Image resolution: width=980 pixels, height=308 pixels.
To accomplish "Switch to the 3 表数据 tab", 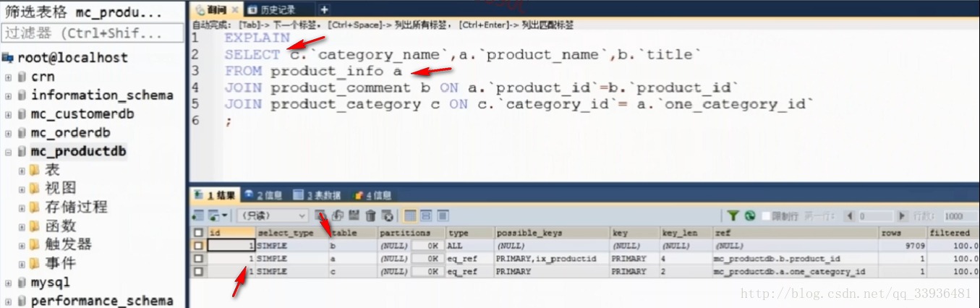I will (317, 195).
